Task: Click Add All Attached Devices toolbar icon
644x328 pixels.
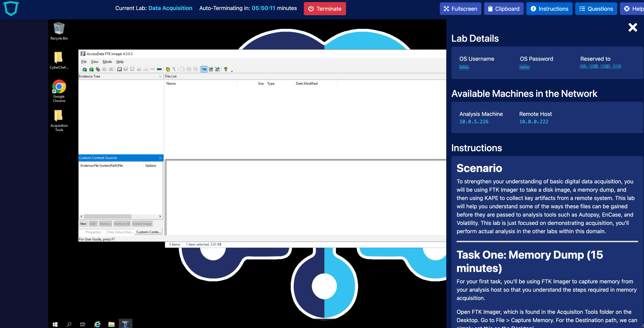Action: pyautogui.click(x=91, y=69)
